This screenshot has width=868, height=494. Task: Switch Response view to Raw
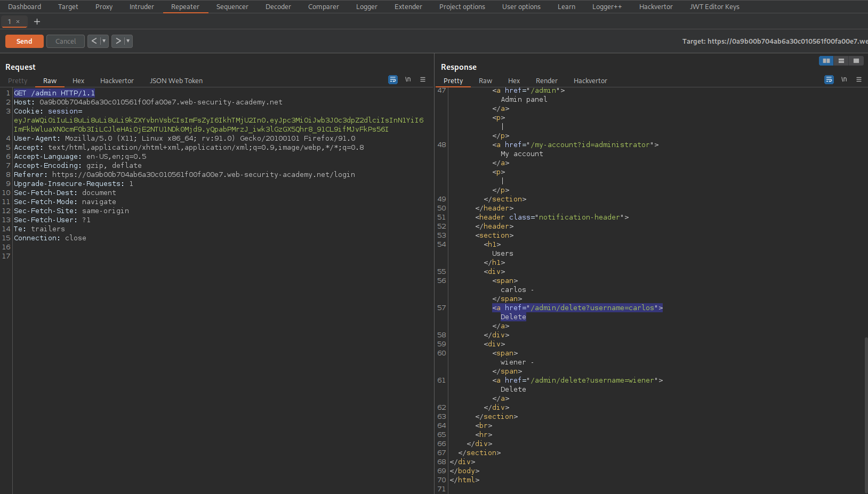(485, 81)
